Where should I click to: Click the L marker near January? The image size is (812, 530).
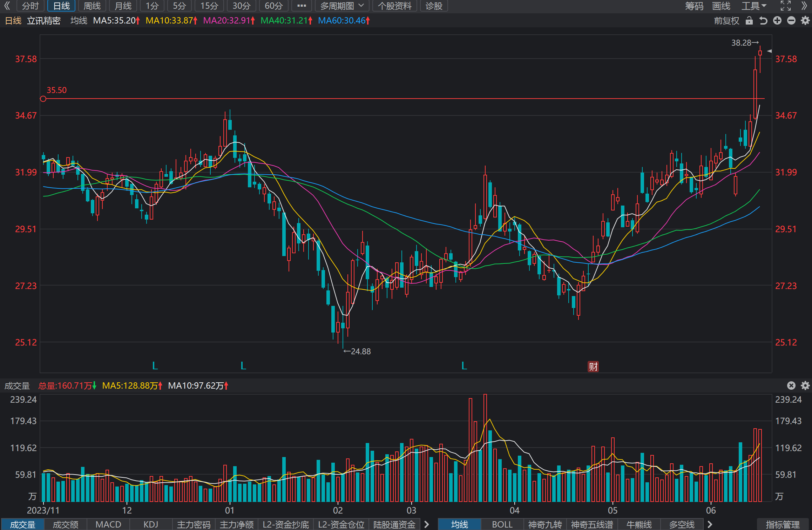(243, 366)
